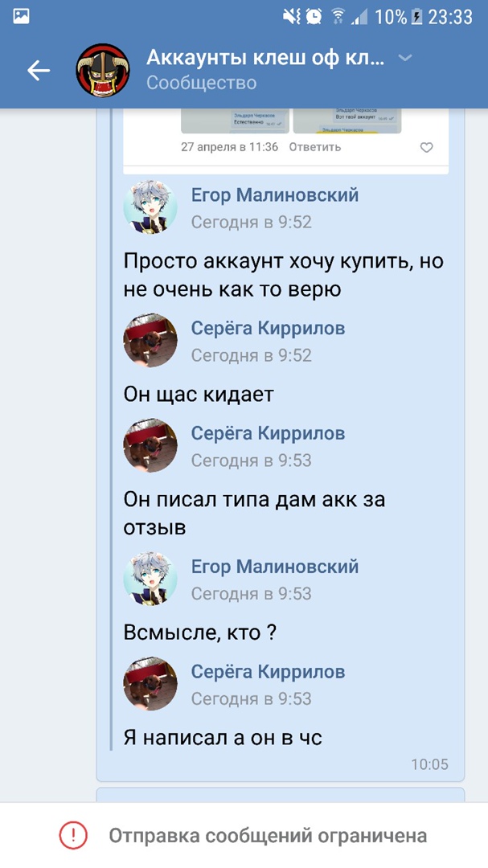
Task: Open Егор Малиновский avatar at 9:52
Action: pyautogui.click(x=150, y=207)
